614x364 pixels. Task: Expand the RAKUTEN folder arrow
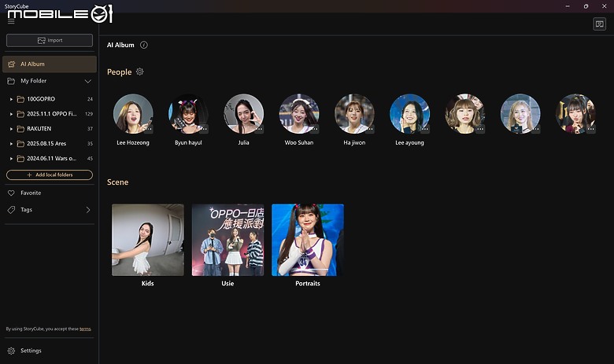(x=11, y=129)
